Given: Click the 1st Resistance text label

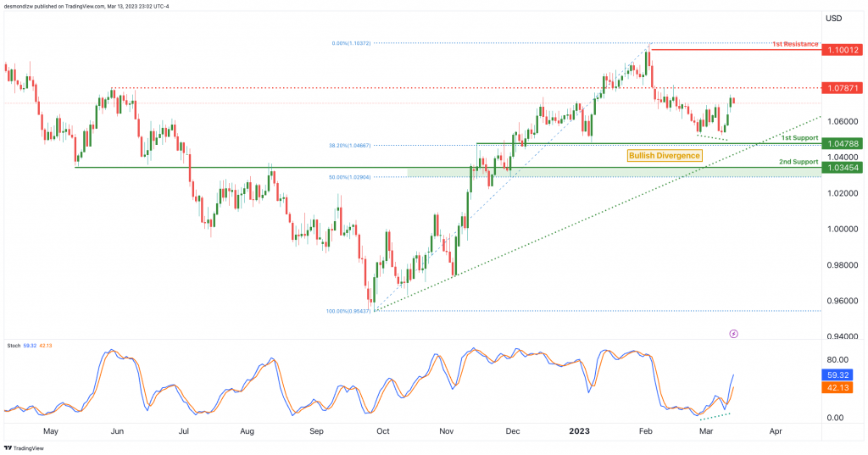Looking at the screenshot, I should tap(795, 44).
